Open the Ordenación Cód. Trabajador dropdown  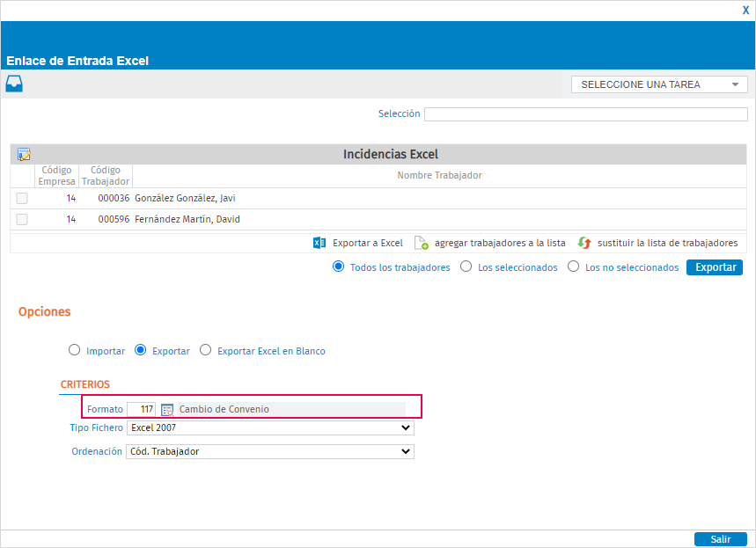pos(270,451)
